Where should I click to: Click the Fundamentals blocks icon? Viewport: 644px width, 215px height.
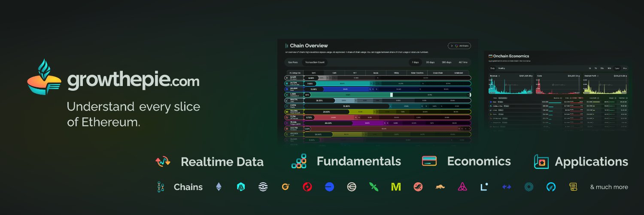(299, 161)
